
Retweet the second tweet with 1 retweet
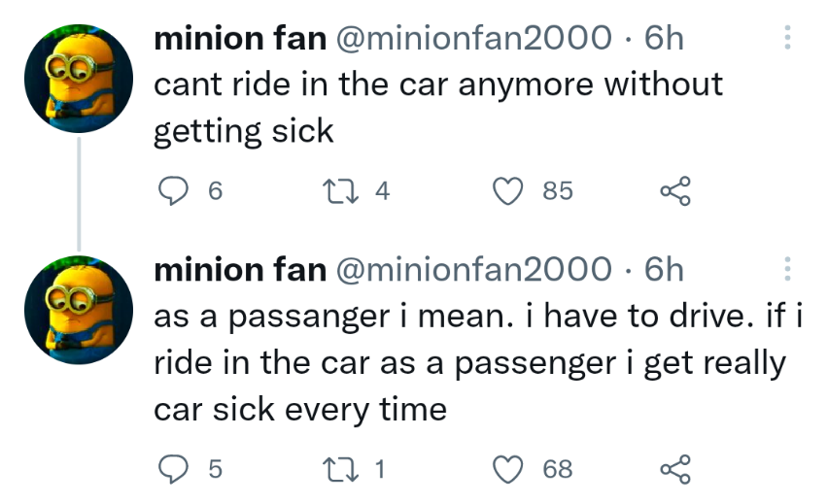(x=340, y=469)
